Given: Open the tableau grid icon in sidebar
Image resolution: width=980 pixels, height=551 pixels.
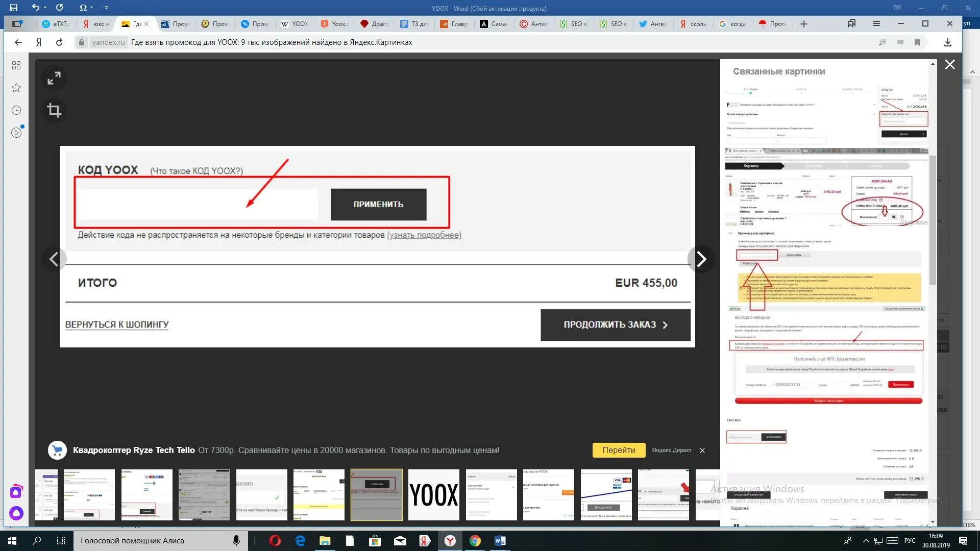Looking at the screenshot, I should click(16, 65).
